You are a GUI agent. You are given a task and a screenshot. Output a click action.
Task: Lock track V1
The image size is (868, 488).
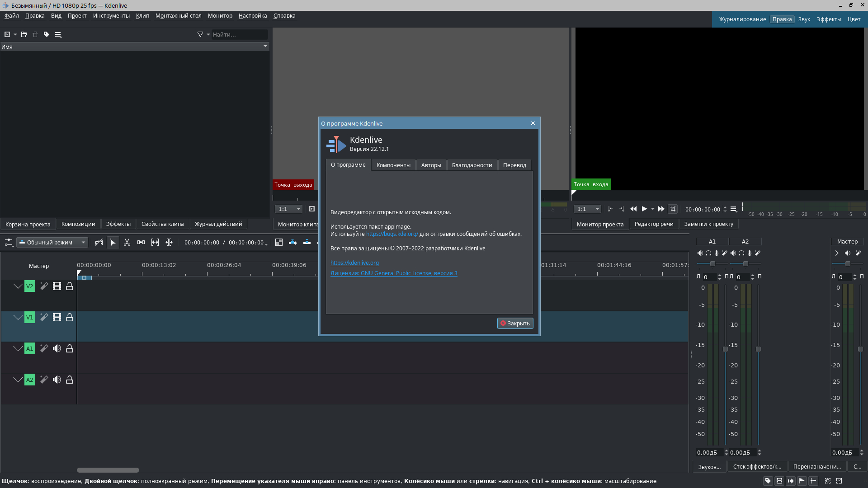tap(70, 317)
